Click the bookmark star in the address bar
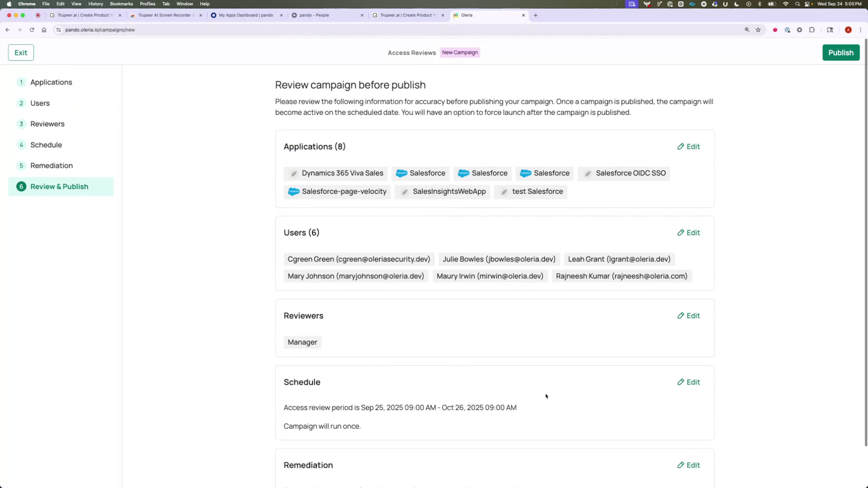The width and height of the screenshot is (868, 488). click(758, 30)
